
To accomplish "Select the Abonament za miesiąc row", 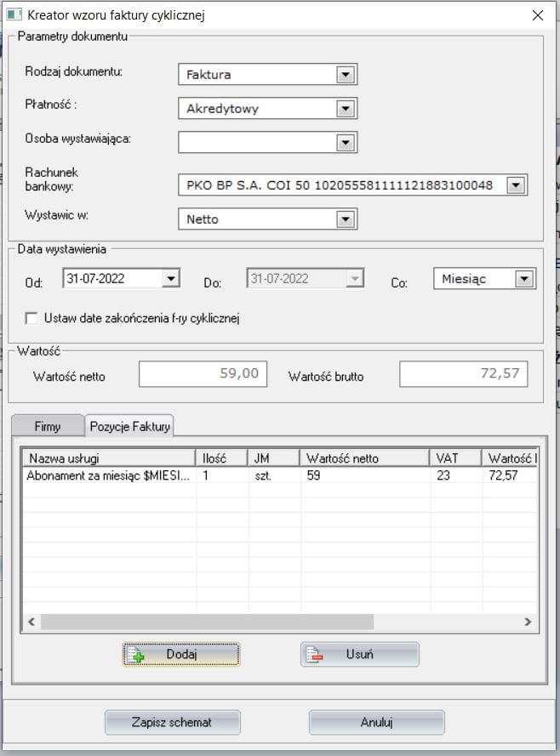I will click(x=107, y=476).
